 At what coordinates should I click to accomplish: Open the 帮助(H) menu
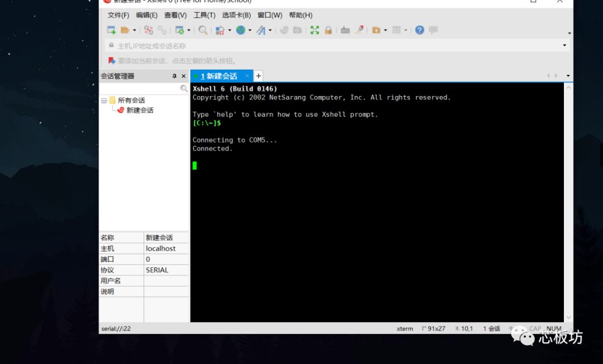point(300,15)
